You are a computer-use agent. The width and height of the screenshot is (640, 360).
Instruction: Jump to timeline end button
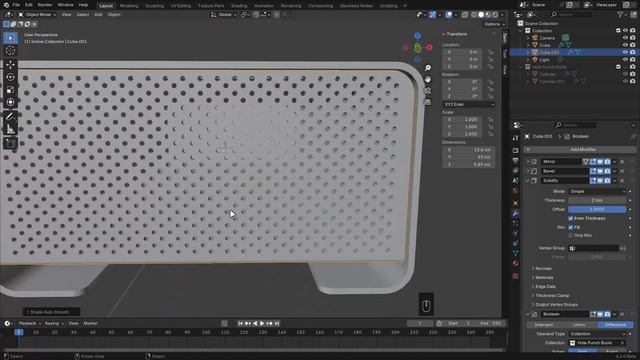pyautogui.click(x=277, y=323)
